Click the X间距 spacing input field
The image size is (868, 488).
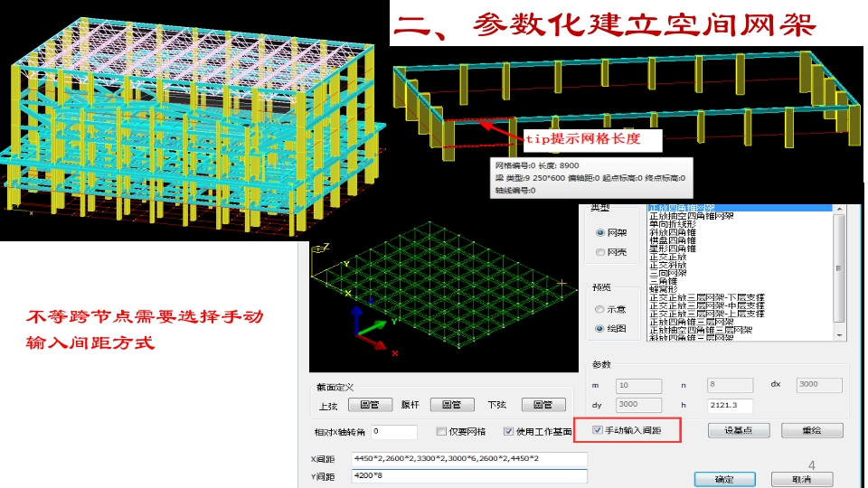(468, 459)
